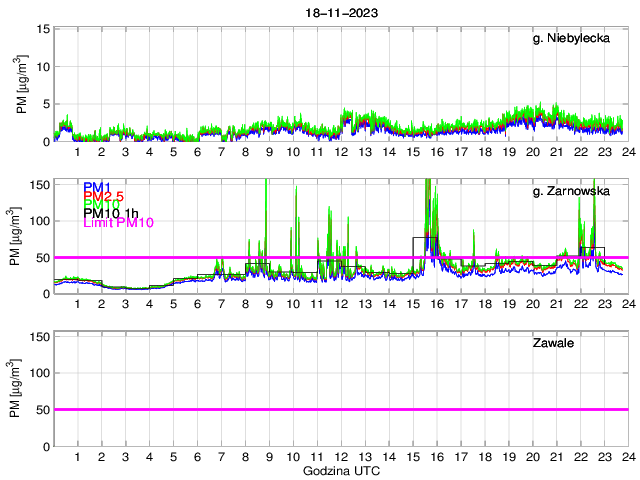Click the 150 Y-axis tick in Zarnowska chart
Screen dimensions: 640x480
[38, 185]
